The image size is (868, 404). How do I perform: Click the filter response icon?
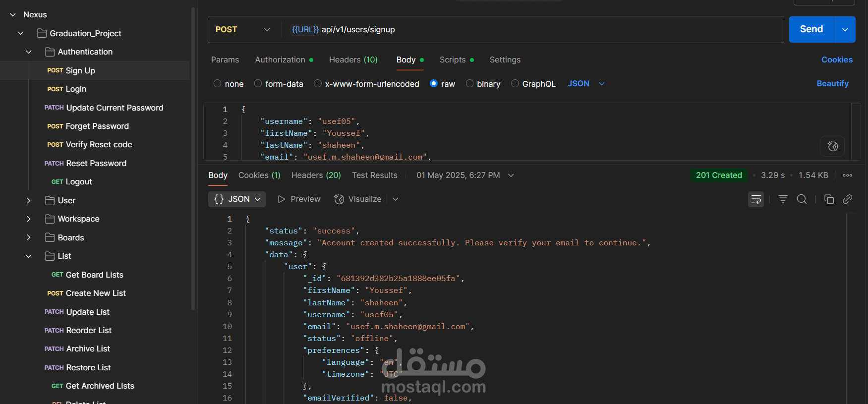click(x=783, y=199)
